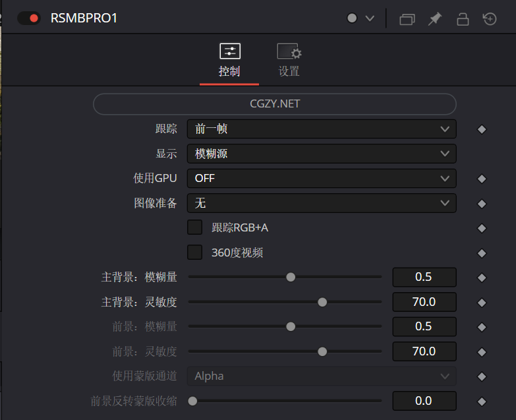Open the 跟踪 dropdown showing 前一帧
This screenshot has height=420, width=516.
point(321,129)
